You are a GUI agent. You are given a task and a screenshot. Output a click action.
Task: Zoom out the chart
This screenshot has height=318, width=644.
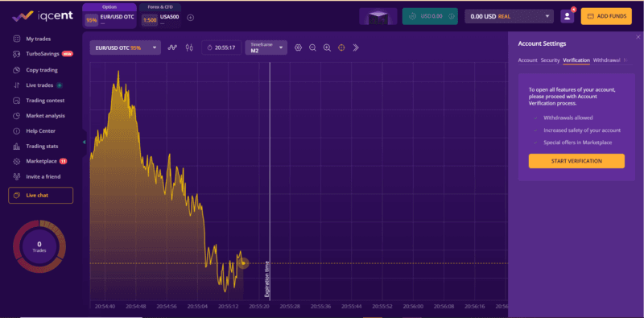point(312,47)
